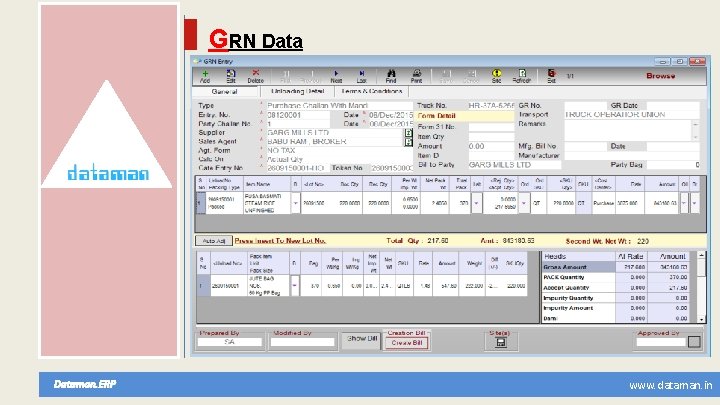Open the last dropdown in item row
This screenshot has width=720, height=405.
pos(695,203)
